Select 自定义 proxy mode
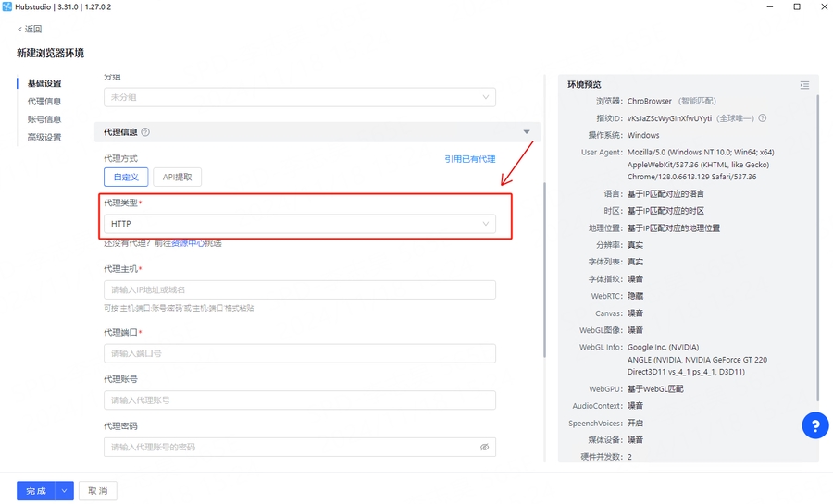833x504 pixels. 125,177
